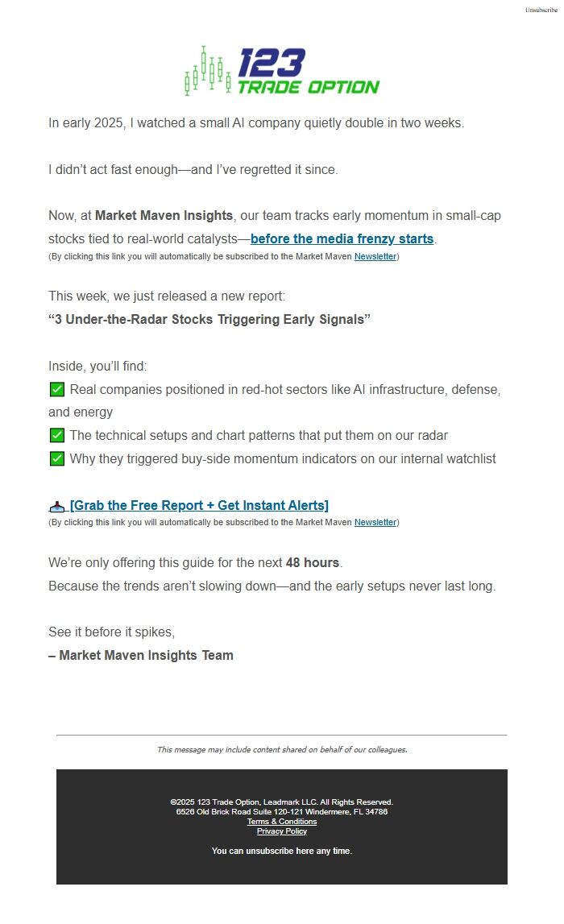This screenshot has height=924, width=564.
Task: Open "Grab the Free Report + Get Instant Alerts"
Action: [199, 506]
